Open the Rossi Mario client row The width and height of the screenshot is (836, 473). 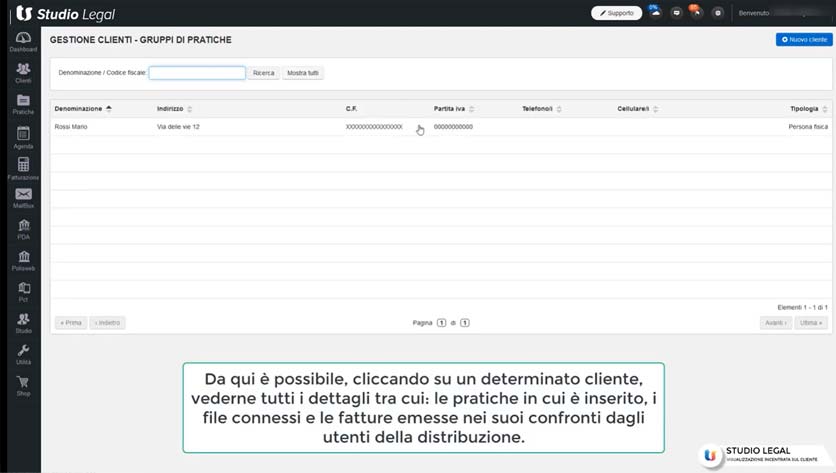click(441, 127)
